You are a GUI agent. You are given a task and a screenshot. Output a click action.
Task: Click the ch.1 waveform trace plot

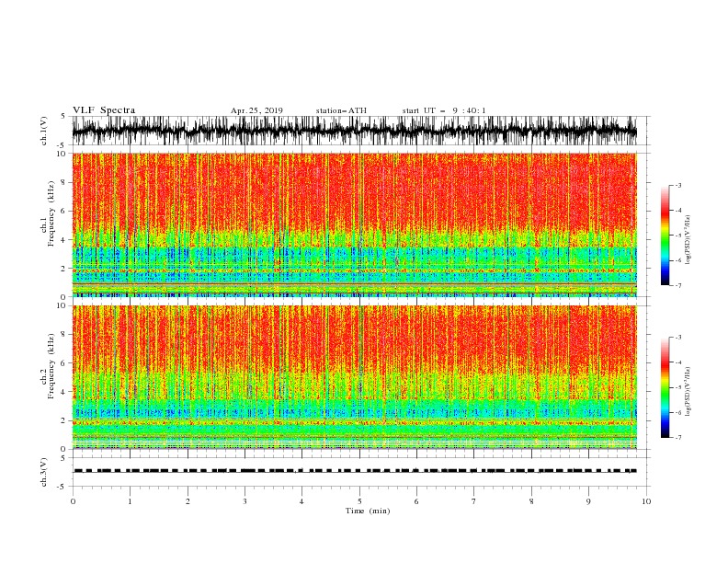[355, 131]
